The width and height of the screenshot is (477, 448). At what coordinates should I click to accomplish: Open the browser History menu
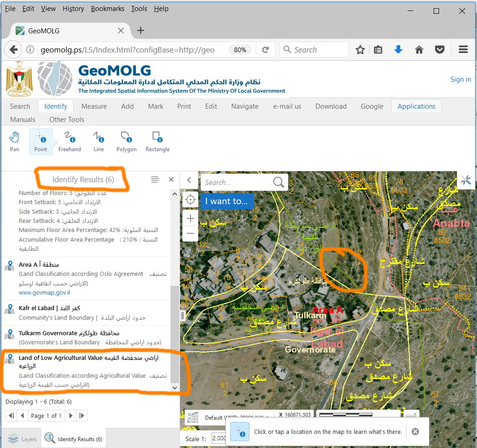[73, 9]
